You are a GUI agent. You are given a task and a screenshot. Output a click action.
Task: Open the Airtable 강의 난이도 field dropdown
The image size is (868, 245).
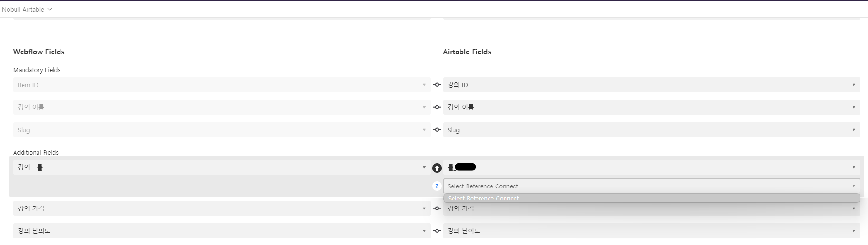click(x=651, y=231)
